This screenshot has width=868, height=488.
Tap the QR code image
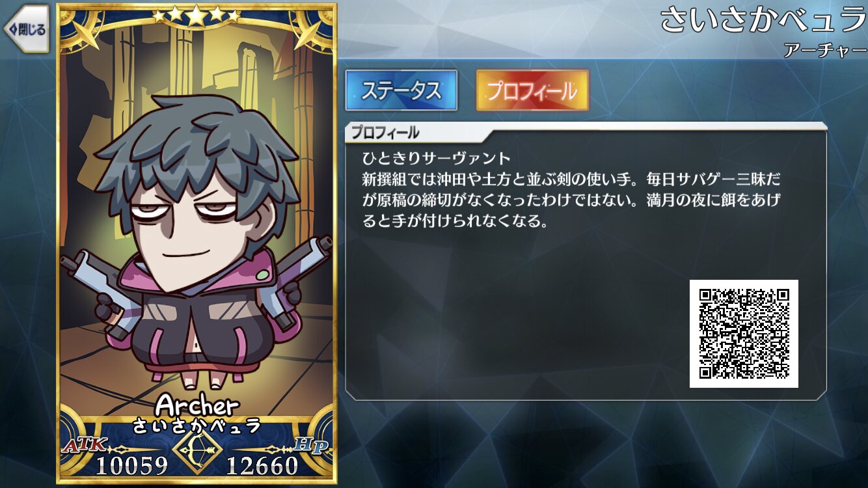click(744, 334)
